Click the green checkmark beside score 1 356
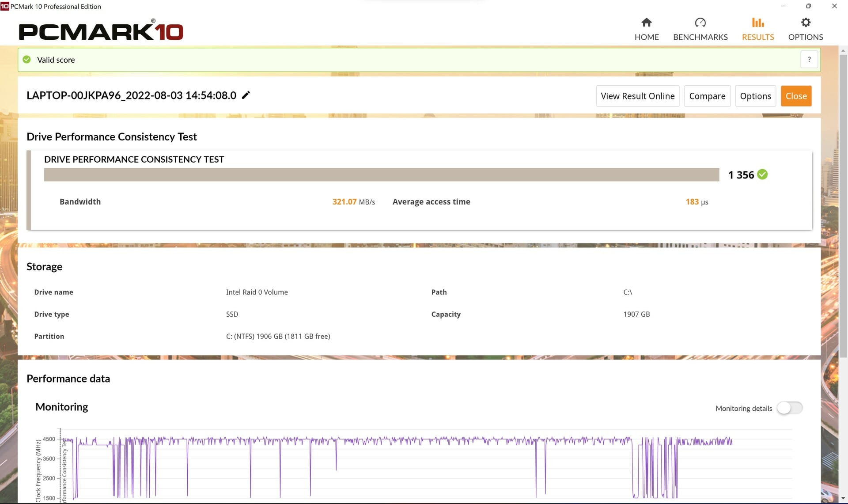The width and height of the screenshot is (848, 504). 762,174
